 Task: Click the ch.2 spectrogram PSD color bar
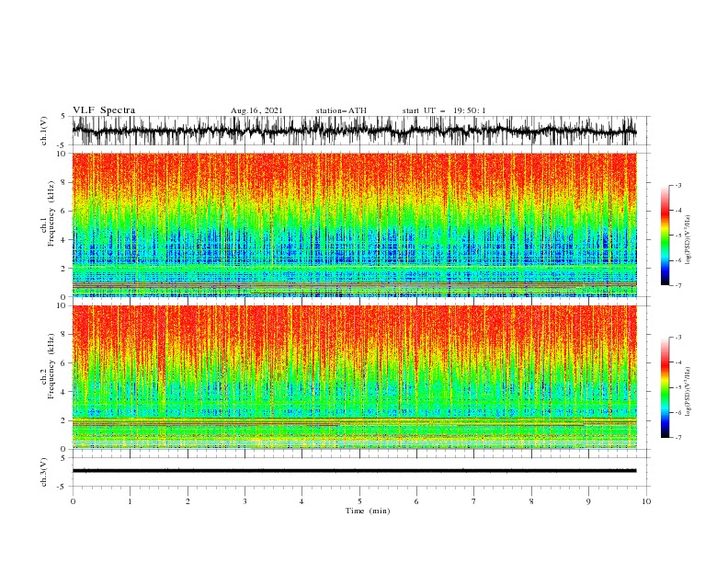coord(665,387)
